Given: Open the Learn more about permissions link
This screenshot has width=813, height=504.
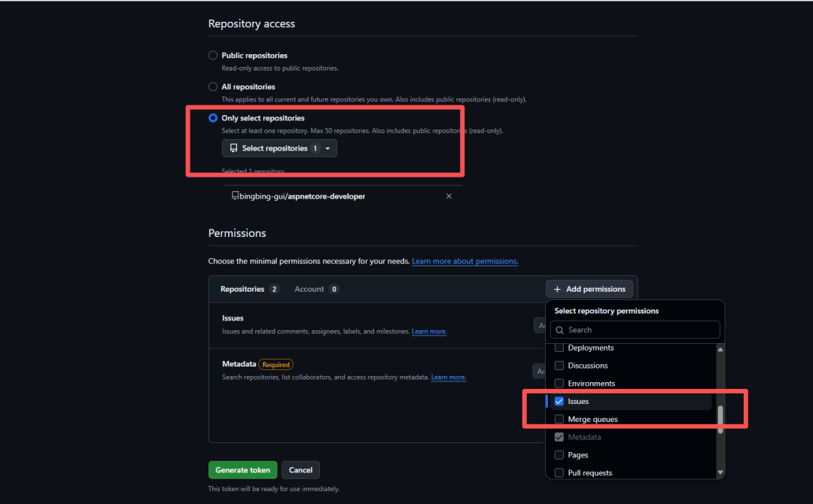Looking at the screenshot, I should click(x=464, y=261).
